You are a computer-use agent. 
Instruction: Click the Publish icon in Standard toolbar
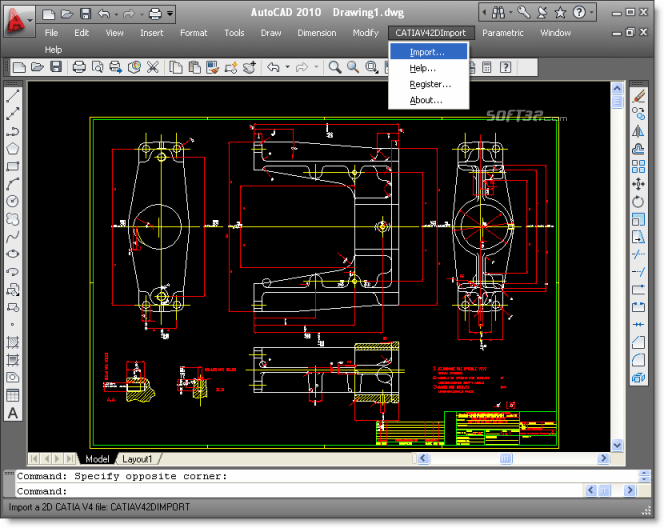pyautogui.click(x=116, y=67)
